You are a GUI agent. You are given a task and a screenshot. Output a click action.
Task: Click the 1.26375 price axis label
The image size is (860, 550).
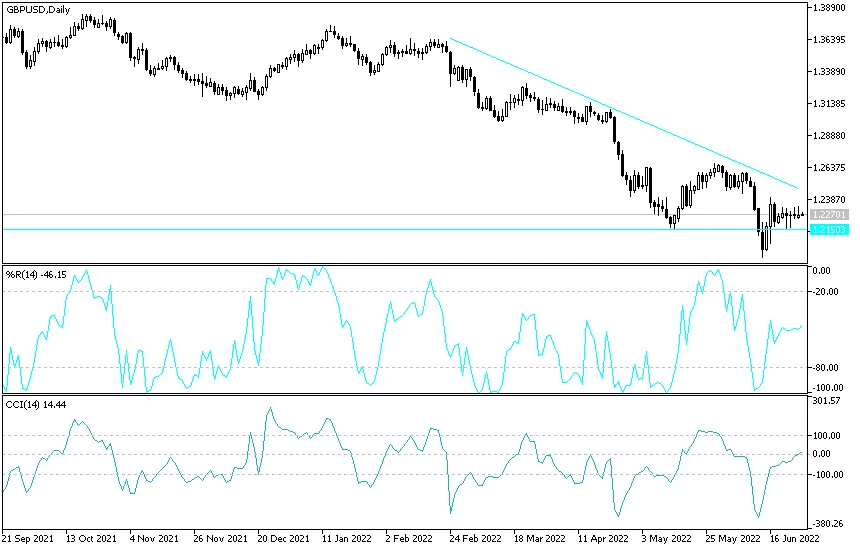[x=829, y=167]
